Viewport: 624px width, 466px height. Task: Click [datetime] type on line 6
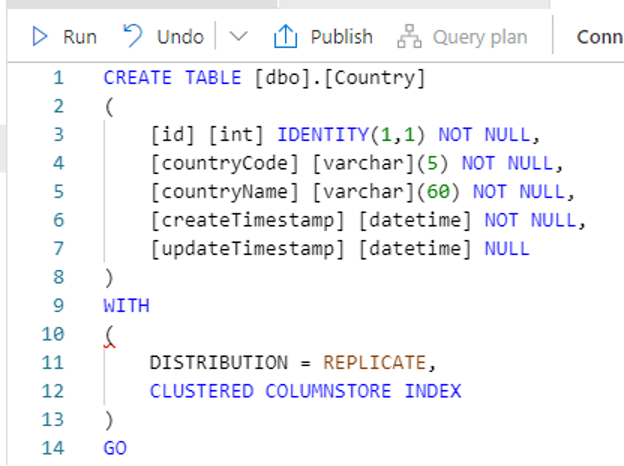[x=415, y=221]
